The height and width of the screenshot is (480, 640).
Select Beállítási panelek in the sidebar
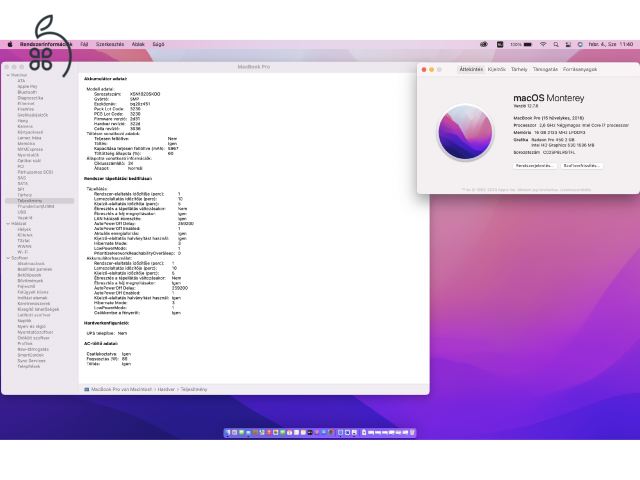(35, 269)
